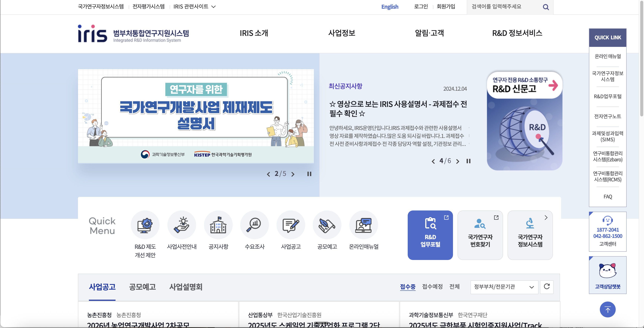Screen dimensions: 644x328
Task: Open the 고객상담챗봇 mascot icon
Action: pos(608,271)
